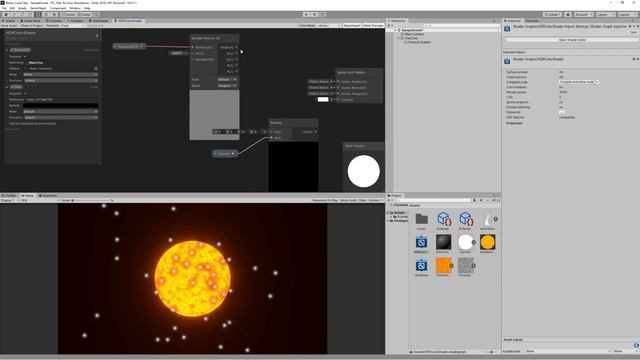Click the Main Camera object in Hierarchy

coord(414,34)
